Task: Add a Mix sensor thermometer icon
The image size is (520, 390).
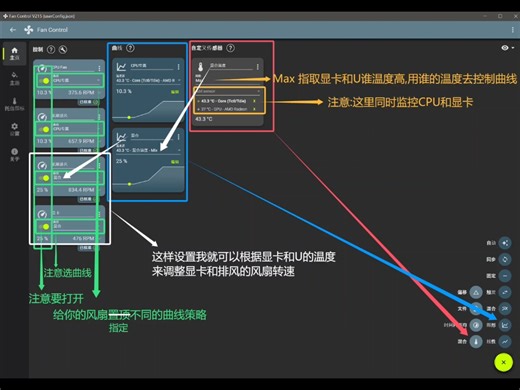Action: [x=476, y=341]
